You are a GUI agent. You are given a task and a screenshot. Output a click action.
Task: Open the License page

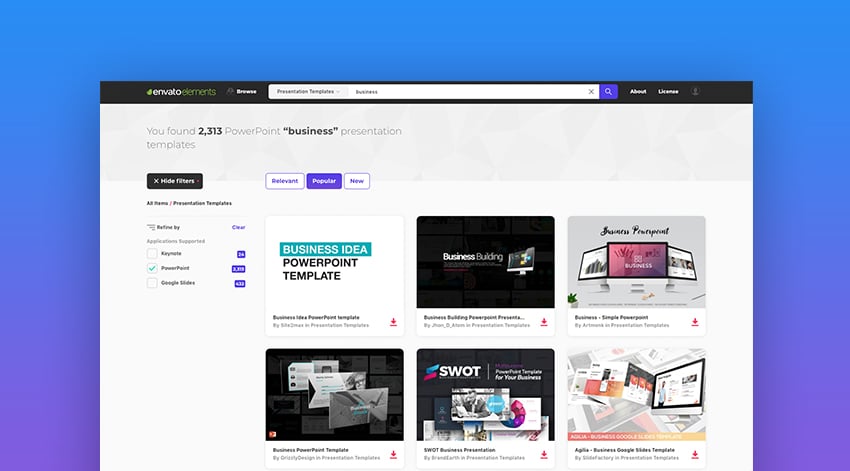[668, 92]
